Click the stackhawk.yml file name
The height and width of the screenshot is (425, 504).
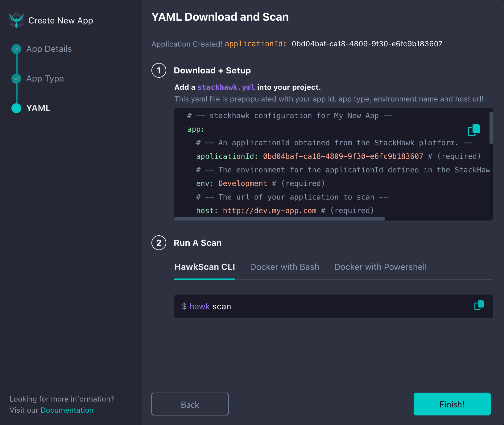pyautogui.click(x=226, y=87)
